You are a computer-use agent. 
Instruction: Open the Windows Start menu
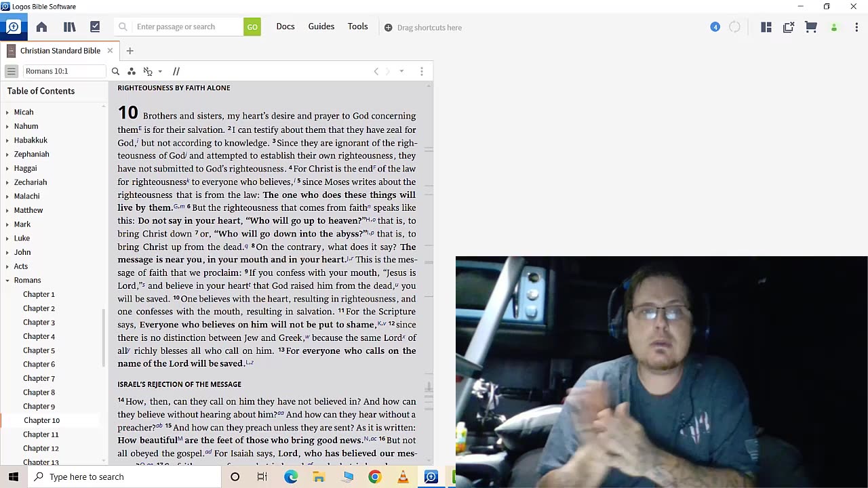coord(14,476)
